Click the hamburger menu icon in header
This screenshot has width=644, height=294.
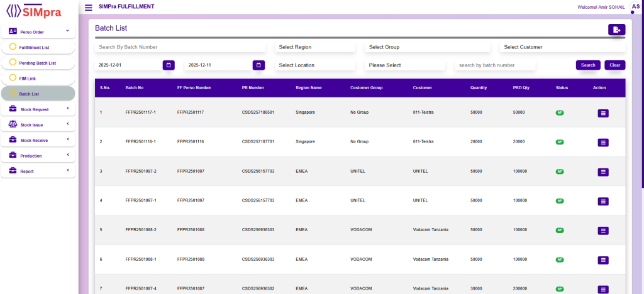88,8
